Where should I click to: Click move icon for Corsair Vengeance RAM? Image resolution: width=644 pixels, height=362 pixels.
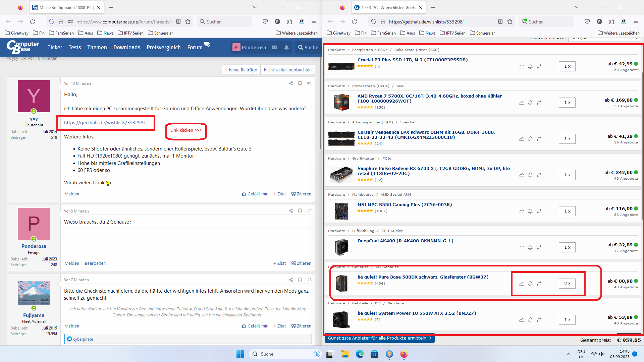[539, 139]
